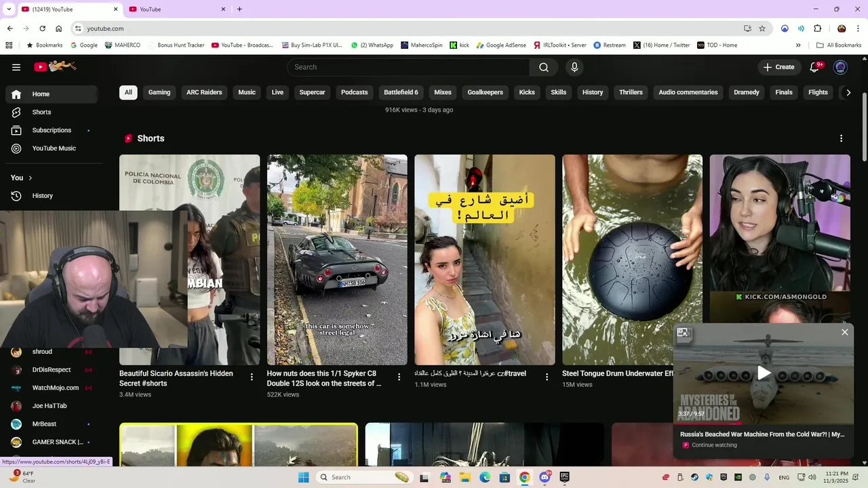Bookmark this page with star icon

click(762, 28)
